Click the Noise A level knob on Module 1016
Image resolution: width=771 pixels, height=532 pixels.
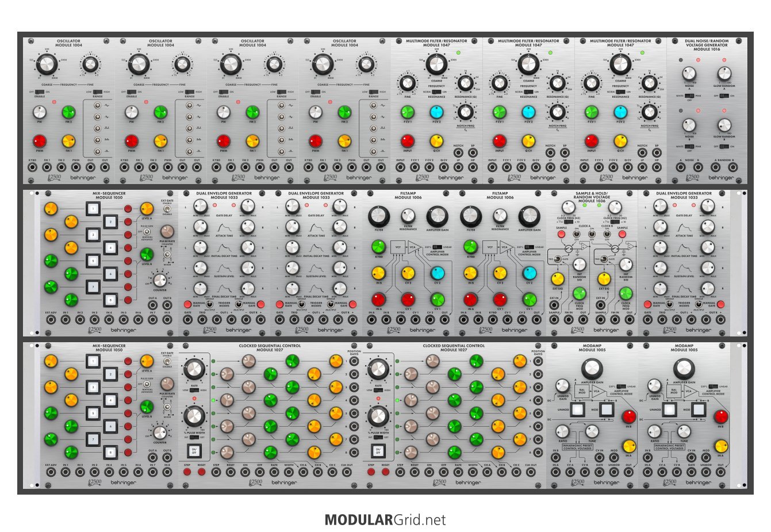click(x=689, y=74)
